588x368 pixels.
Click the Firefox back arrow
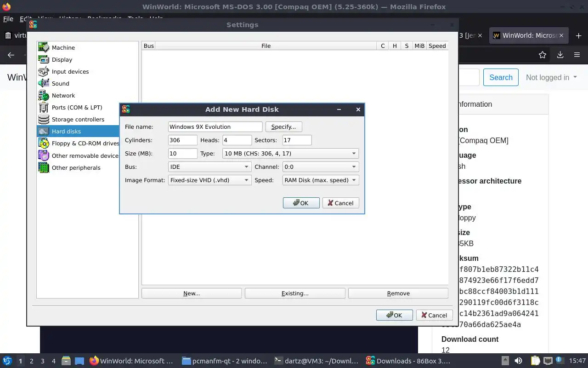click(x=11, y=55)
